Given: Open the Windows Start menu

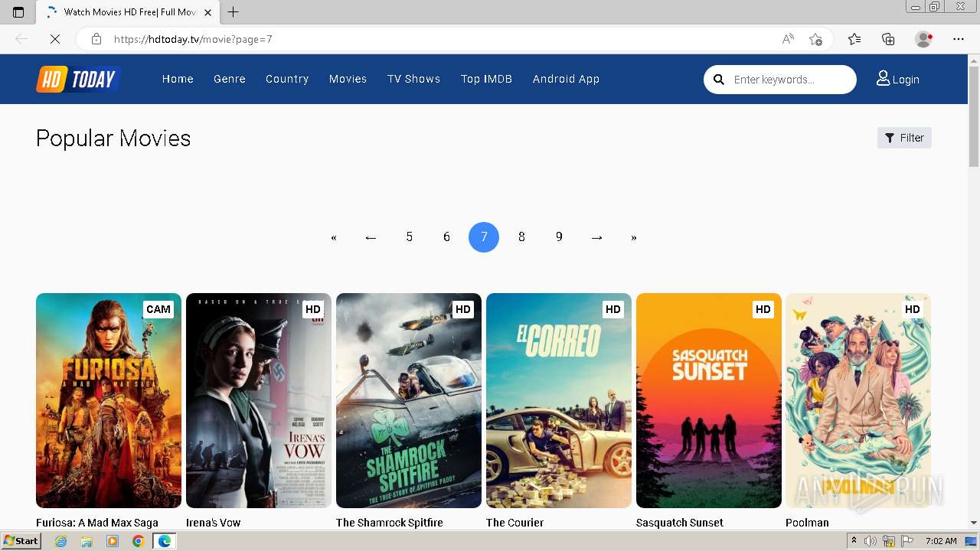Looking at the screenshot, I should (21, 541).
